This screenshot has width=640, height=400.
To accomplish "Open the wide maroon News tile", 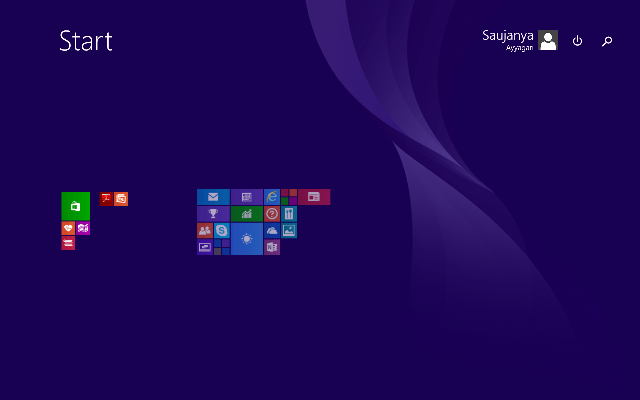I will tap(314, 197).
